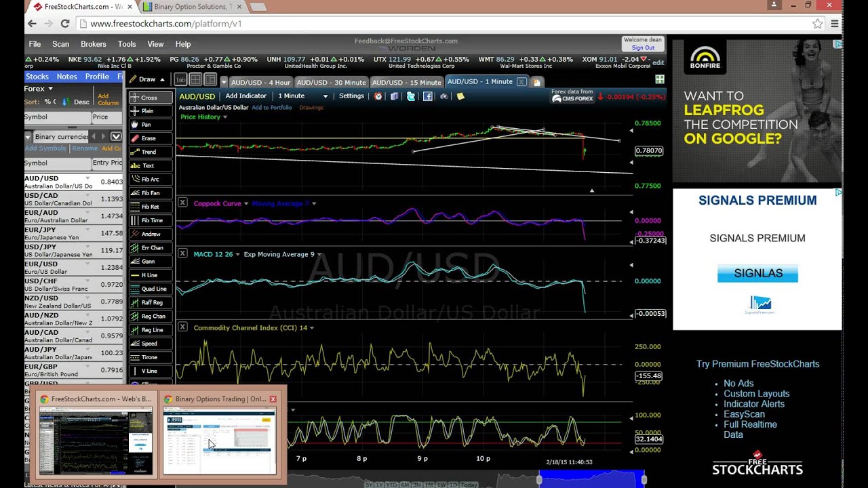Open the green grid layout icon
The height and width of the screenshot is (488, 868).
pyautogui.click(x=660, y=80)
